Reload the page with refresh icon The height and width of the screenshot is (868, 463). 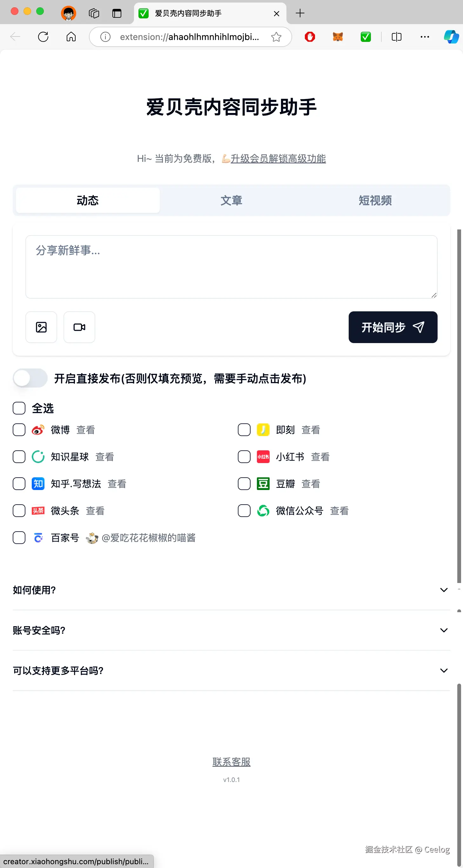[43, 37]
